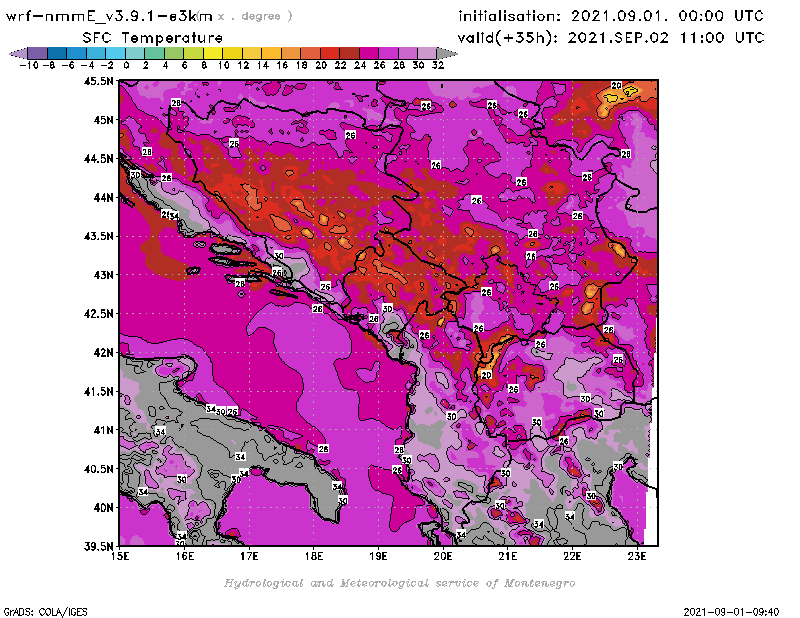Viewport: 800px width, 618px height.
Task: Select the '16' tick label under the colorbar
Action: click(282, 65)
